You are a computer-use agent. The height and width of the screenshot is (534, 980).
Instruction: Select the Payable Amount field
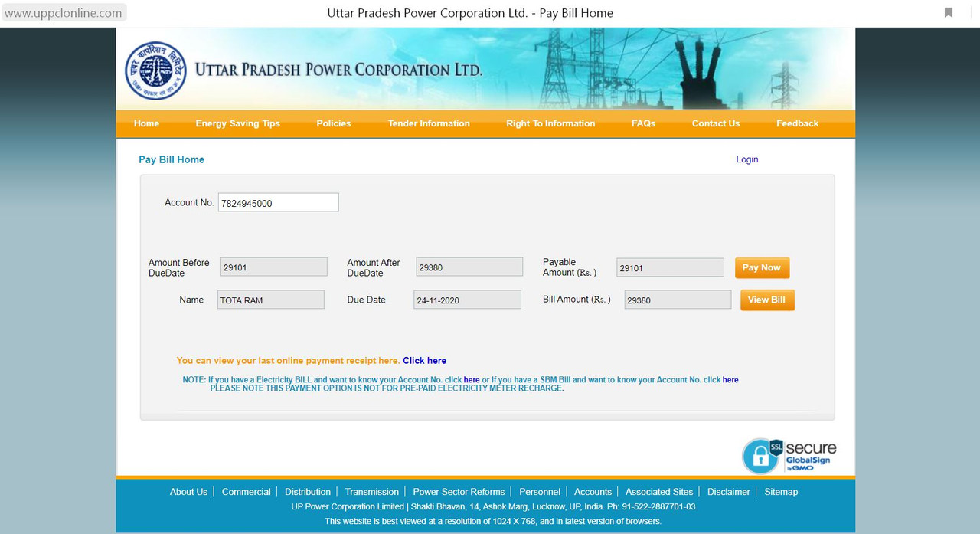coord(670,267)
